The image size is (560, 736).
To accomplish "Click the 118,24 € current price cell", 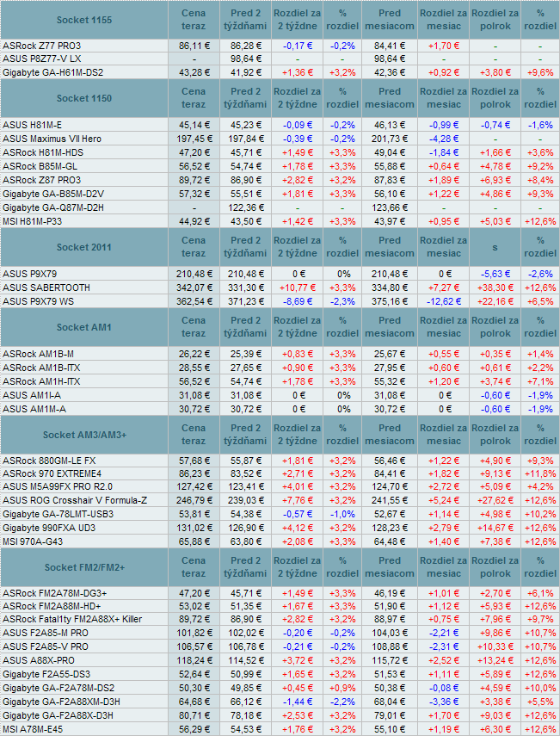I will [x=194, y=660].
